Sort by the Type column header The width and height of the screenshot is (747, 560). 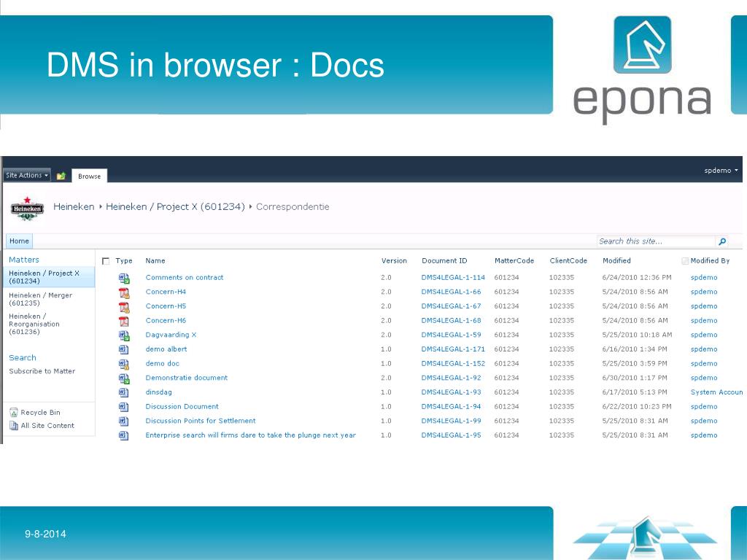(x=124, y=261)
